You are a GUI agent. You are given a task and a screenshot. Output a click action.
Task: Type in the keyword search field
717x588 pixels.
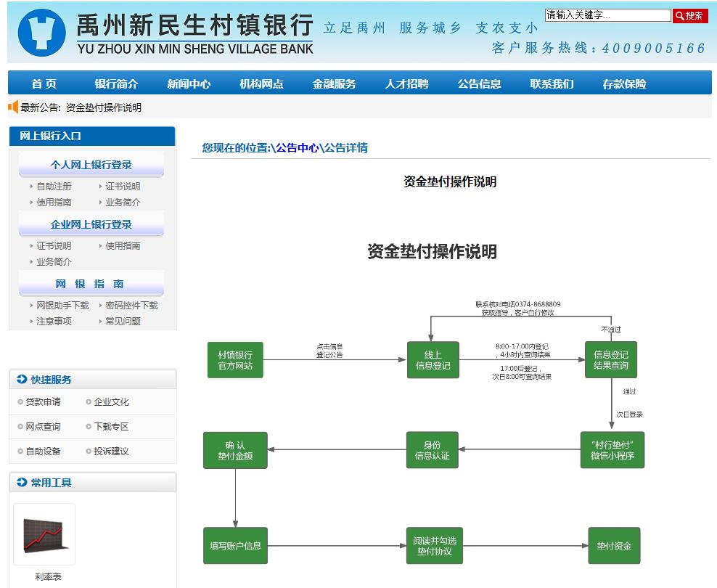[x=607, y=15]
